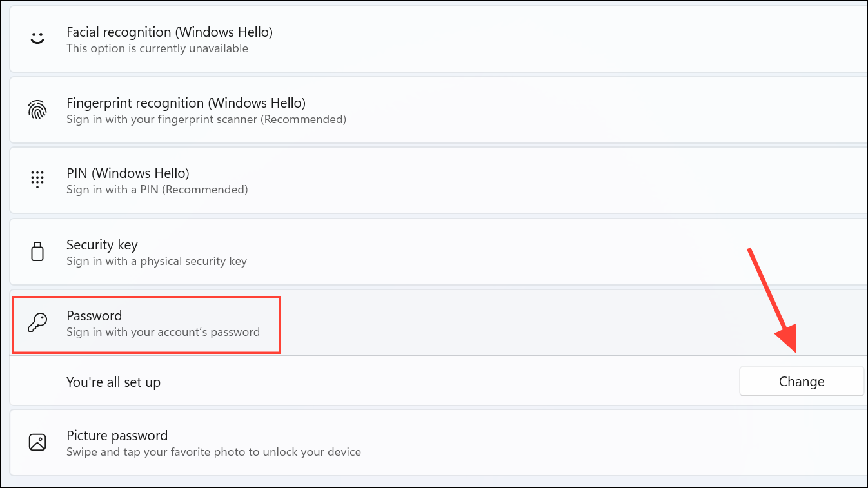Click the smiley face Facial recognition icon

point(37,39)
